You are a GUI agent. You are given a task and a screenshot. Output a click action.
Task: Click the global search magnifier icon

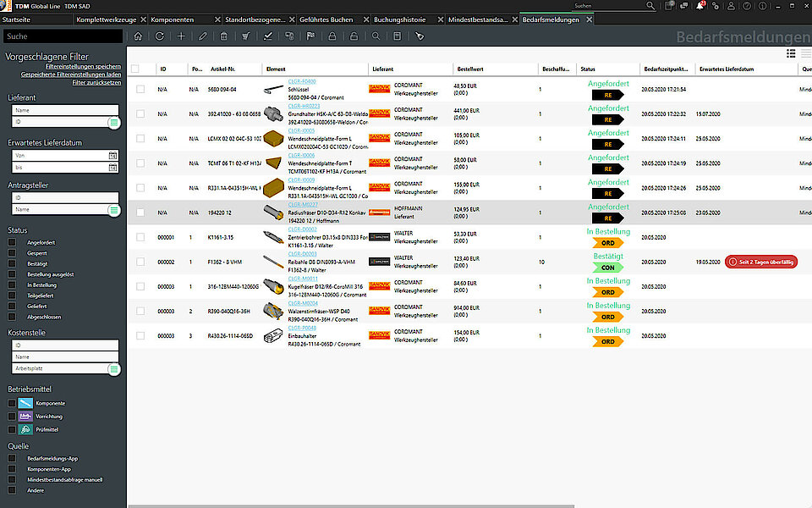click(x=650, y=6)
